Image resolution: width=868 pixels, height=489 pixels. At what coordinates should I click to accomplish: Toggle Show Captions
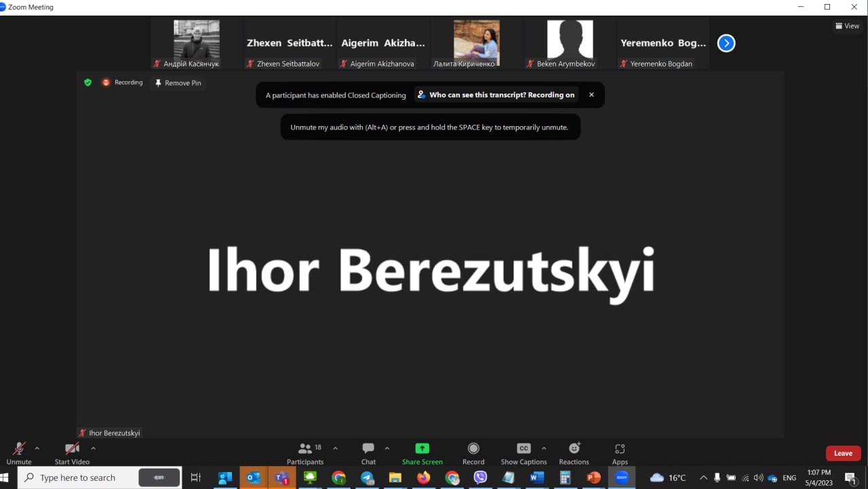(x=524, y=449)
